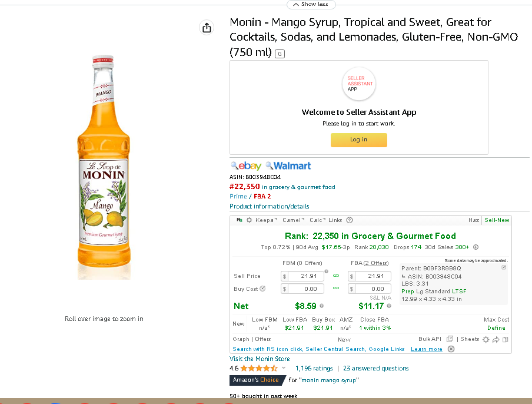This screenshot has width=532, height=404.
Task: Open RevSeller settings gear icon
Action: (x=249, y=220)
